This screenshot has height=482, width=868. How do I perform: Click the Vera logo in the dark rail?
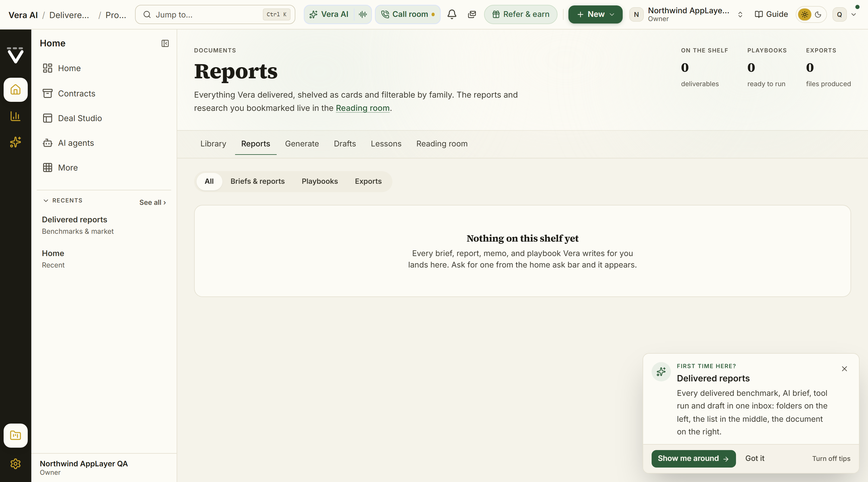(15, 55)
